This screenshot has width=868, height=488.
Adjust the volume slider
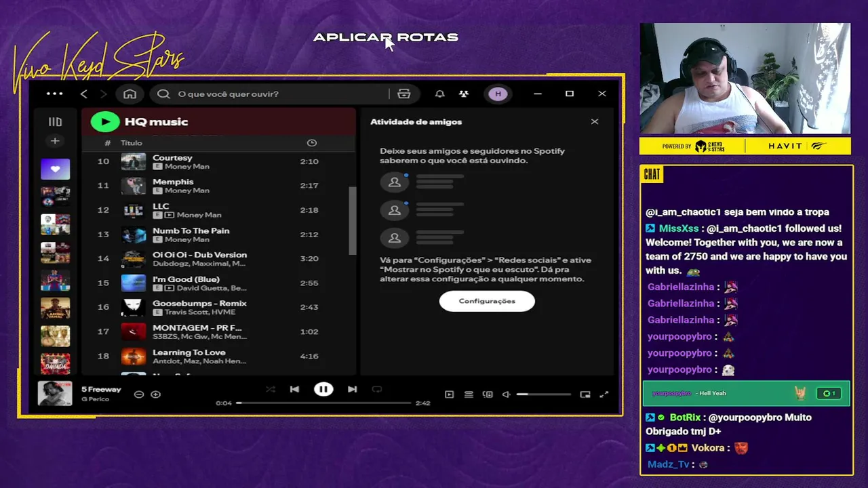[544, 394]
